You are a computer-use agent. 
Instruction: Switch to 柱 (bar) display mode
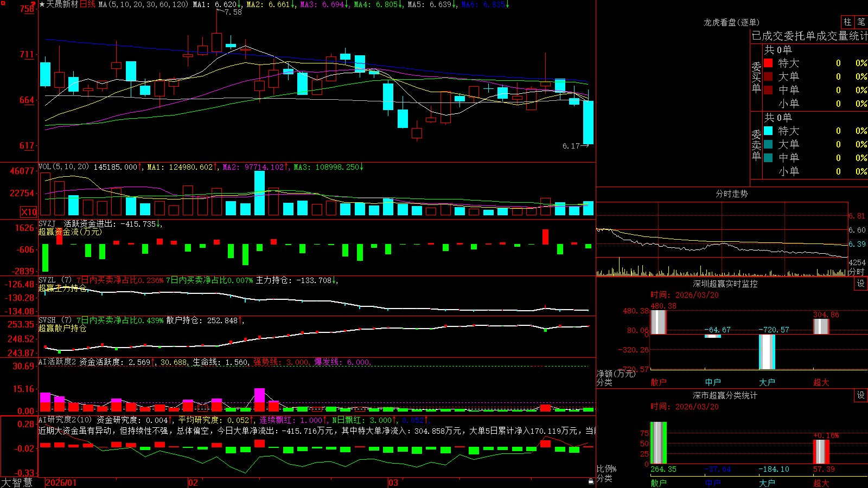click(x=847, y=22)
